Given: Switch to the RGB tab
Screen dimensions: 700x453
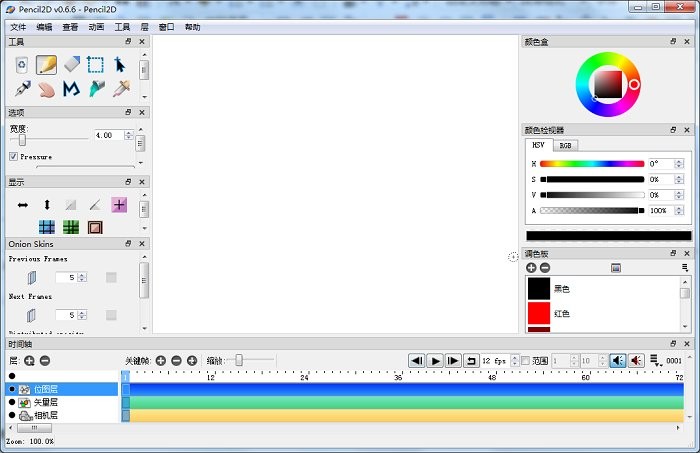Looking at the screenshot, I should click(x=565, y=145).
